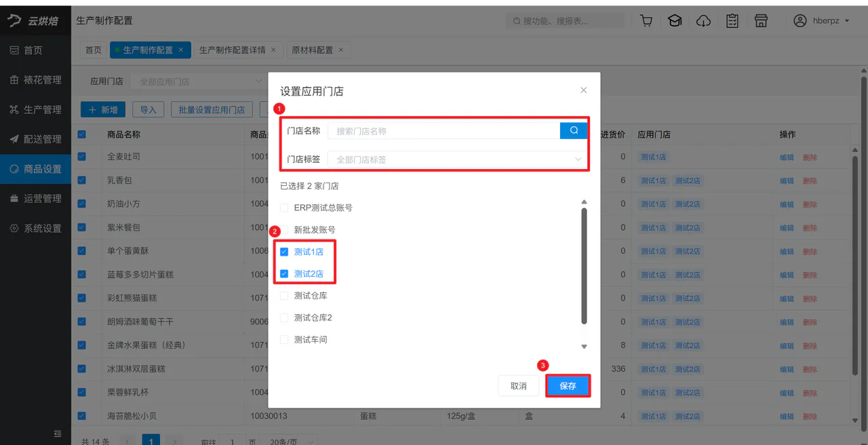Open 裱花管理 in the sidebar

tap(35, 80)
